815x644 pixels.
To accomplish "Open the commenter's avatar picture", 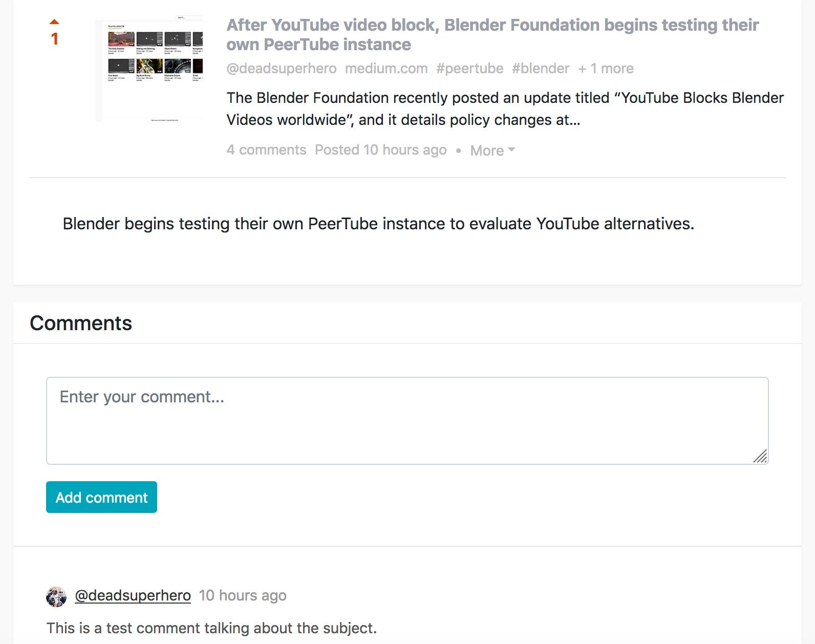I will pyautogui.click(x=56, y=596).
